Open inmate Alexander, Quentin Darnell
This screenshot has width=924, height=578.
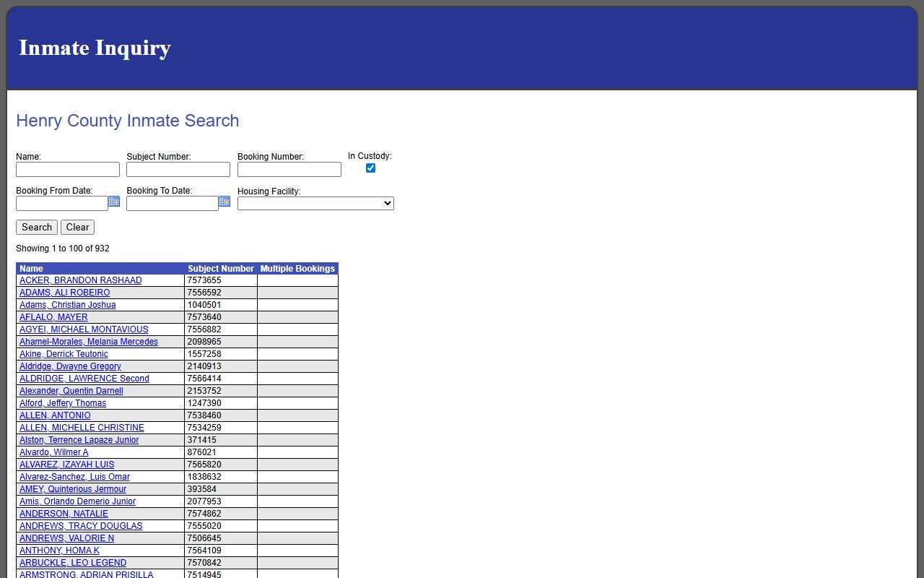71,391
